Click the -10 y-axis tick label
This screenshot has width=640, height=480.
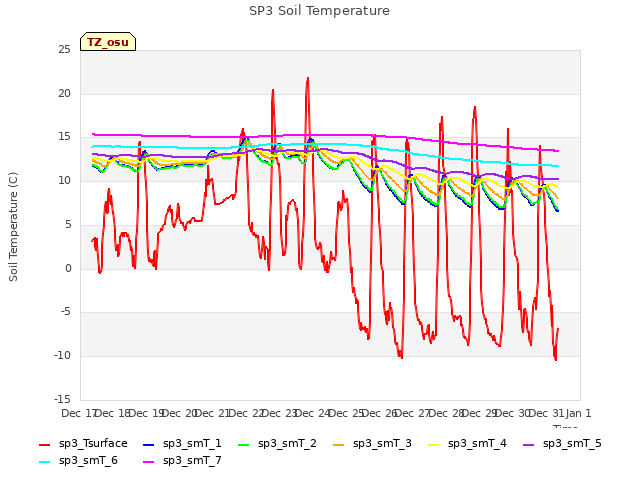click(62, 356)
